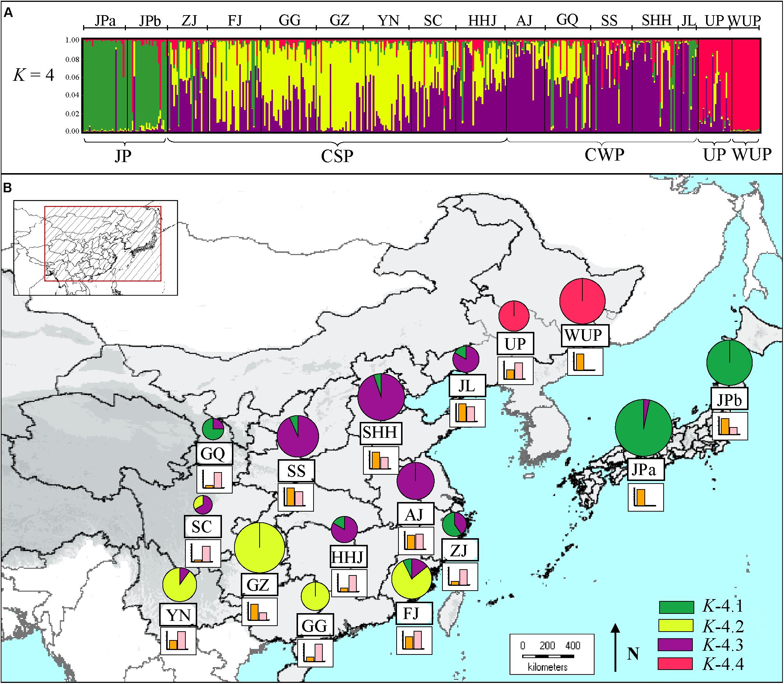Screen dimensions: 784x684
Task: Click the UP label box on the map
Action: coord(515,344)
